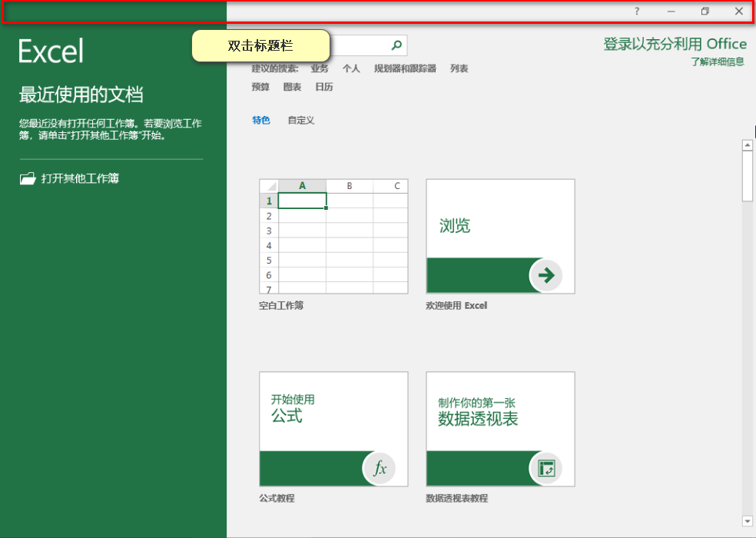
Task: Open 了解详细信息 link
Action: [718, 61]
